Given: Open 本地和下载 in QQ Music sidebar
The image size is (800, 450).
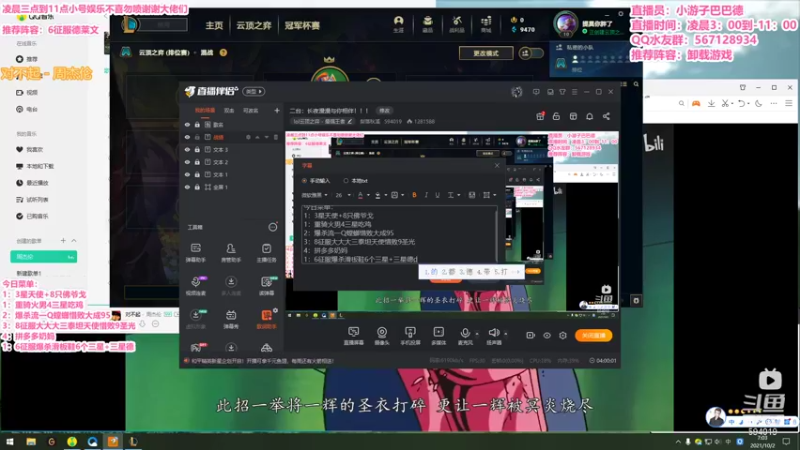Looking at the screenshot, I should (x=35, y=166).
